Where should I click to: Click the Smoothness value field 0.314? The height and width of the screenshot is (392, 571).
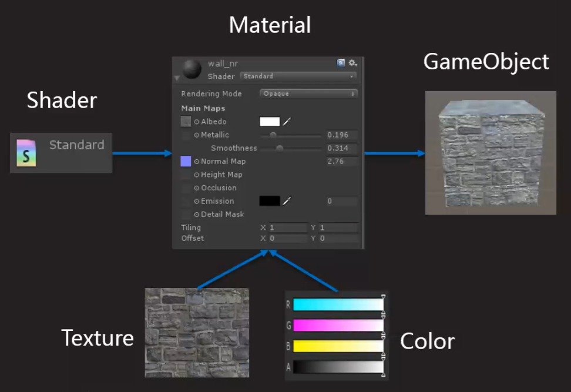point(341,148)
